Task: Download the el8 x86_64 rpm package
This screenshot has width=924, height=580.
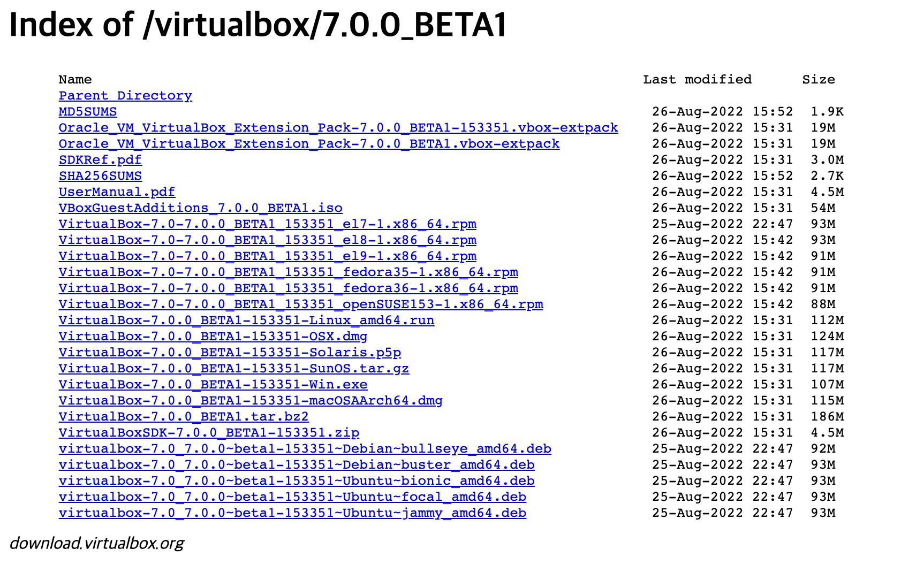Action: pos(268,240)
